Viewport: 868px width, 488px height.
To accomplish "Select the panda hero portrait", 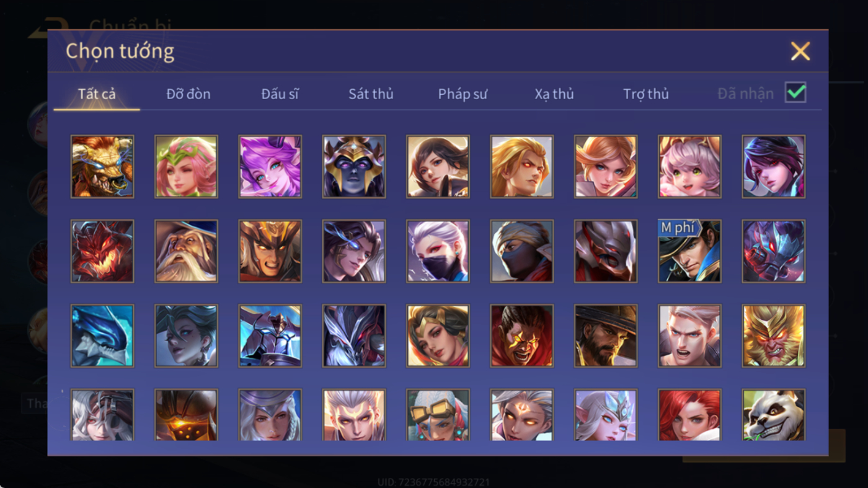I will click(773, 414).
